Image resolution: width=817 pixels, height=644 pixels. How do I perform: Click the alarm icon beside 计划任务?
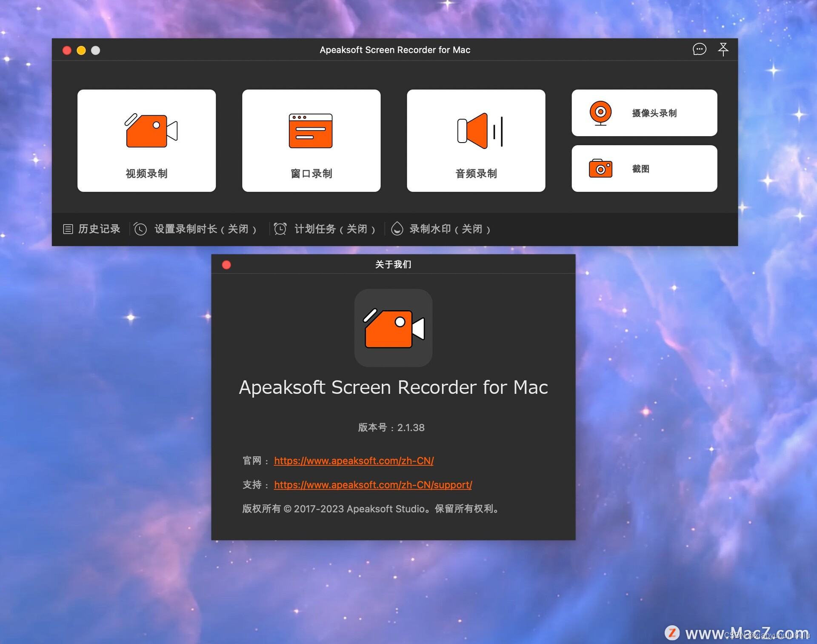(280, 229)
